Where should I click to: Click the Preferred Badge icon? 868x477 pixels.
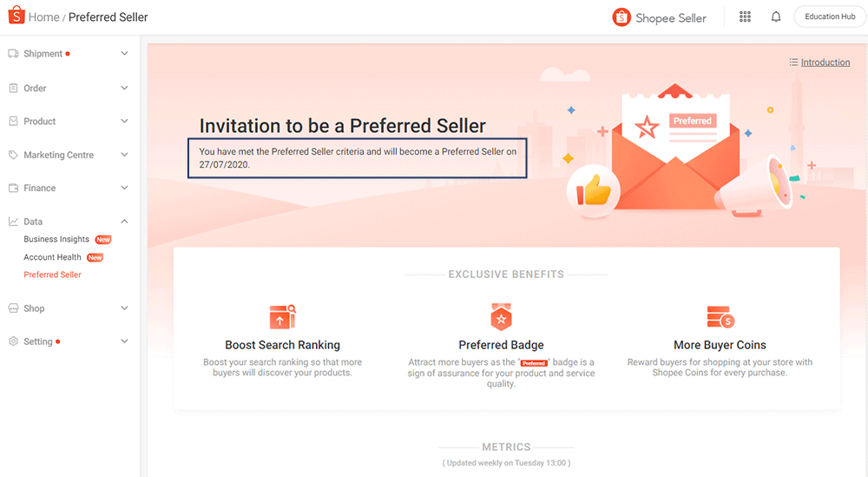(x=501, y=316)
